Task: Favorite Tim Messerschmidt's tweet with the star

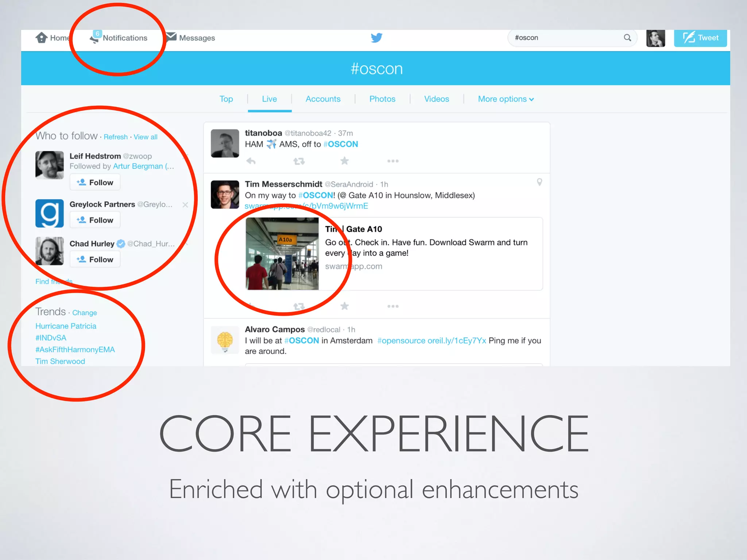Action: coord(345,306)
